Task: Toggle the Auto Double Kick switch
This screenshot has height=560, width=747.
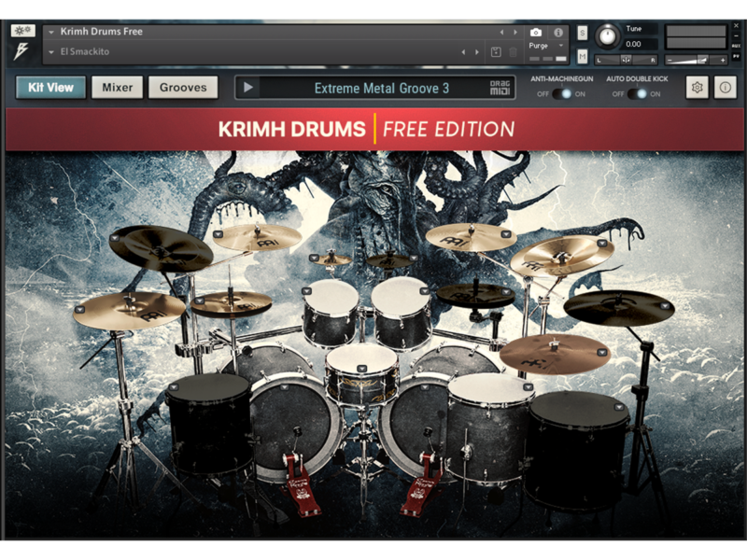Action: click(637, 94)
